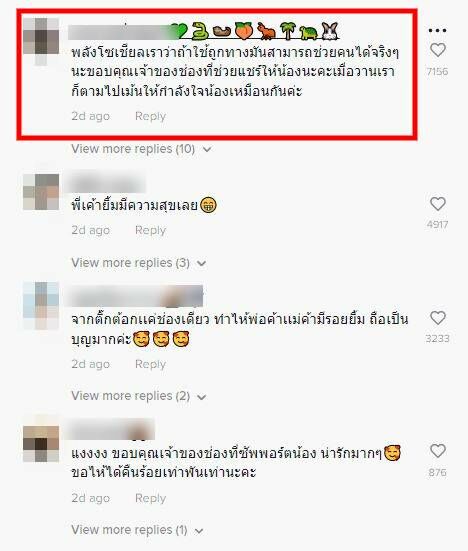Expand View more replies (1)
Screen dimensions: 468x551
point(137,530)
